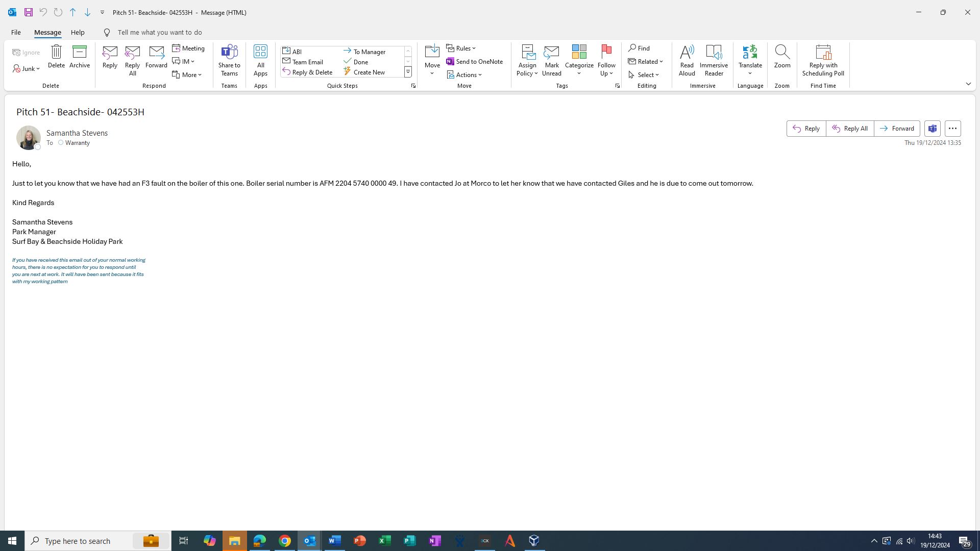Open the Categorize color dropdown
Screen dimensions: 980x551
(x=579, y=73)
